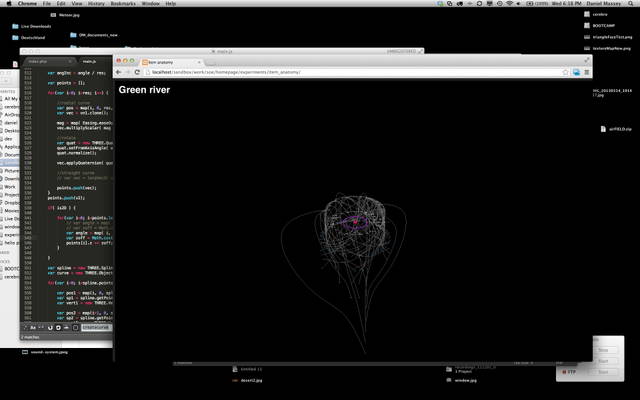Open the File menu

tap(47, 3)
